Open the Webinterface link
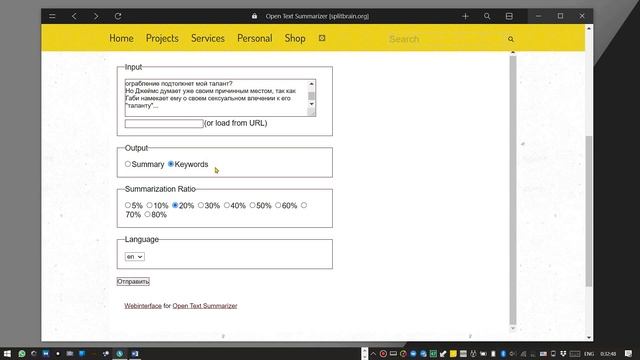The image size is (640, 360). [143, 306]
